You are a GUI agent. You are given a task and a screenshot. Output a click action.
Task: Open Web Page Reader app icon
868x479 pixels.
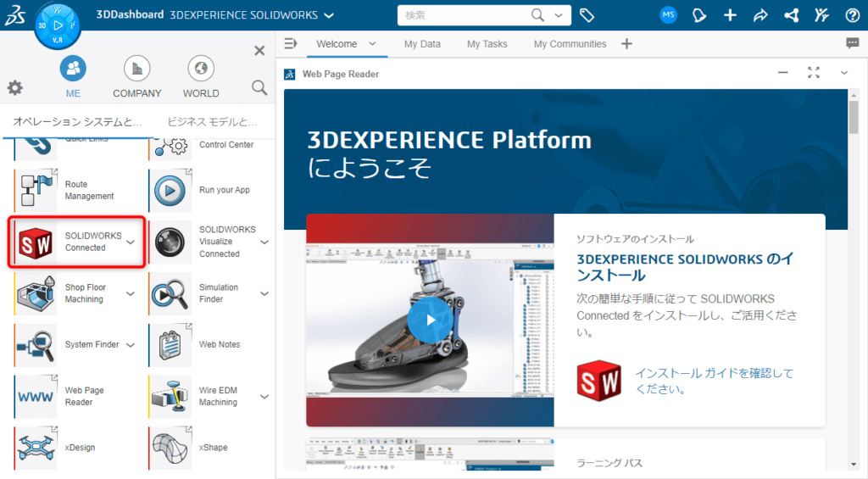tap(36, 397)
